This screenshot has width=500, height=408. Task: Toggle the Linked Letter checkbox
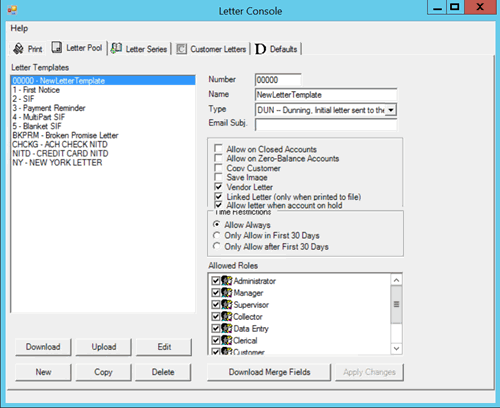(x=218, y=196)
